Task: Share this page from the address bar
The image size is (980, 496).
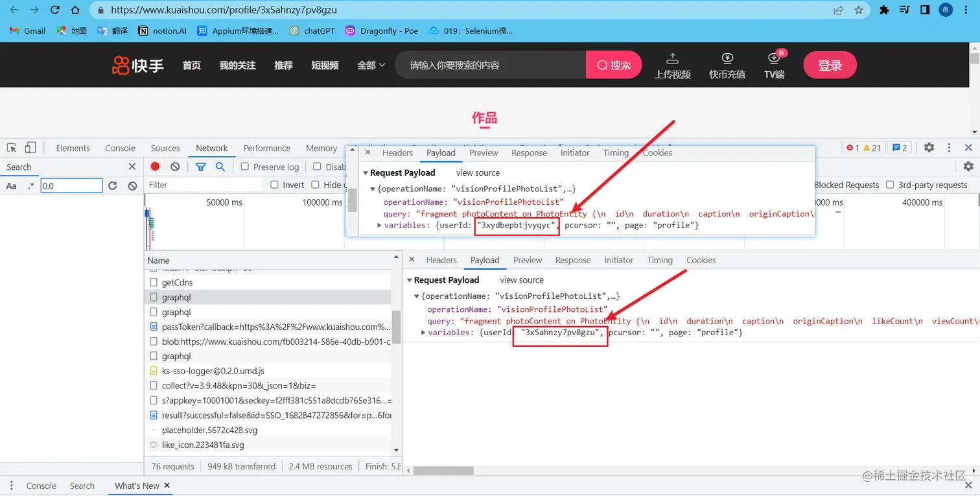Action: coord(838,10)
